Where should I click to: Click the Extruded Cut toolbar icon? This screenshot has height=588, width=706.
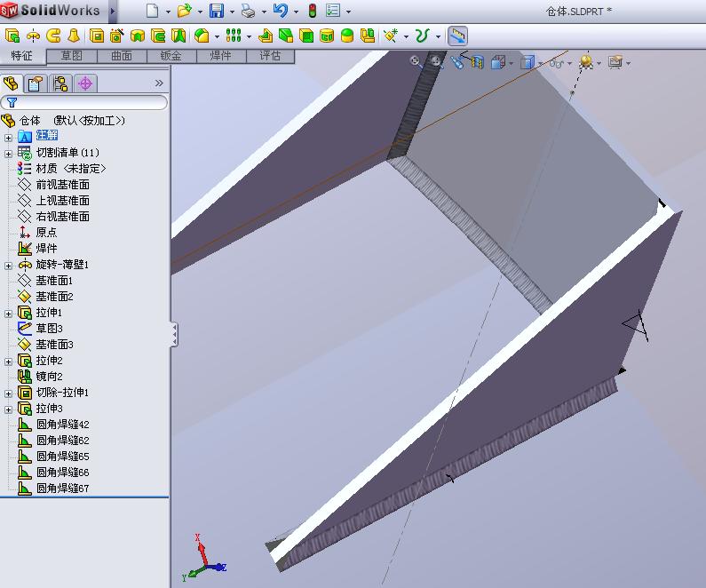[97, 36]
